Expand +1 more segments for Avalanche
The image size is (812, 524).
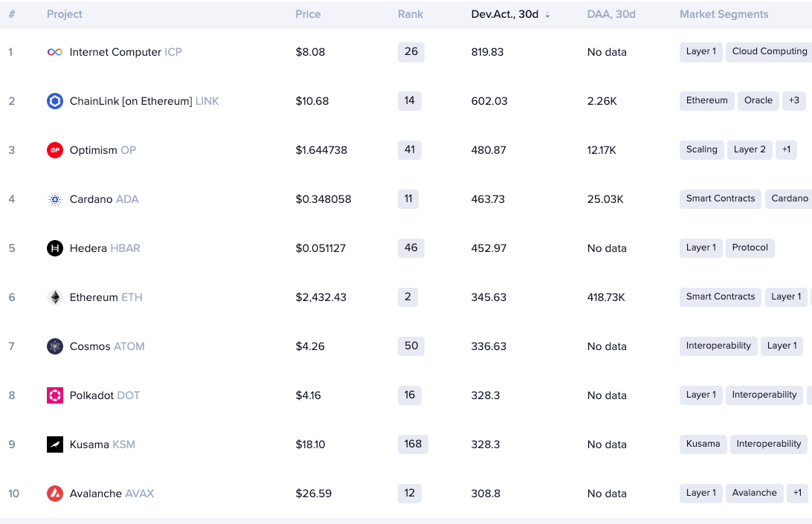797,493
